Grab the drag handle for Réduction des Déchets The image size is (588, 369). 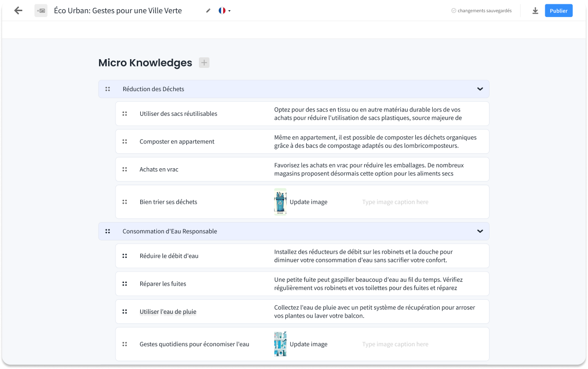click(x=108, y=89)
